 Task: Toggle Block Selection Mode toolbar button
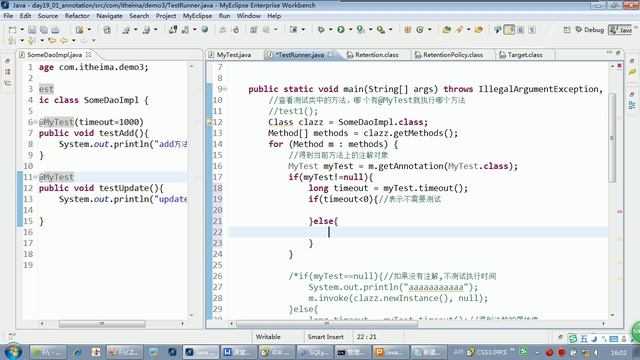521,30
